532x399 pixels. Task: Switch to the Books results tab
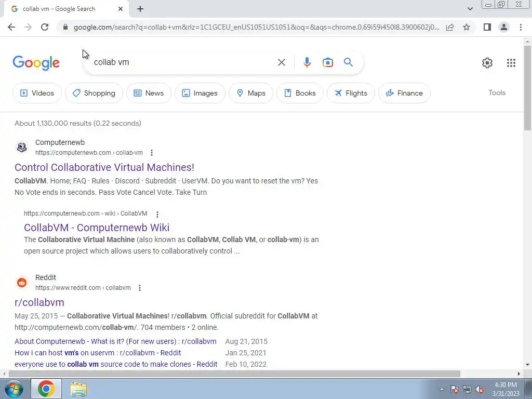[x=300, y=93]
